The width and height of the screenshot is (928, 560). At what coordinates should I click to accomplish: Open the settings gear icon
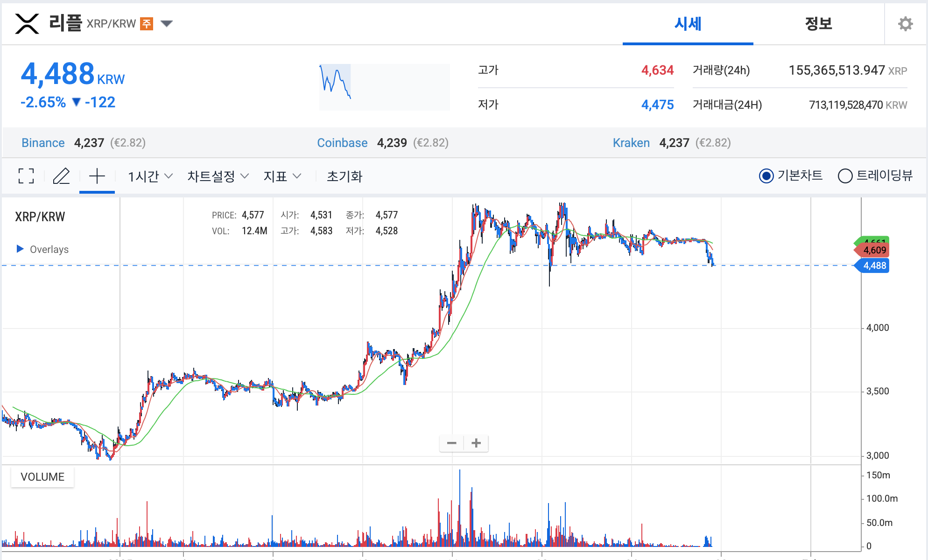[x=905, y=23]
